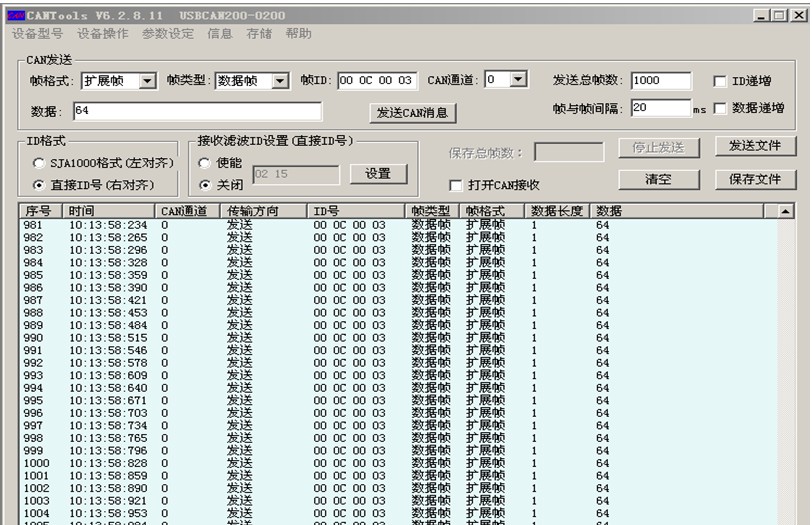Select 直接ID号 (右对齐) radio option
Viewport: 812px width, 525px height.
pos(39,185)
